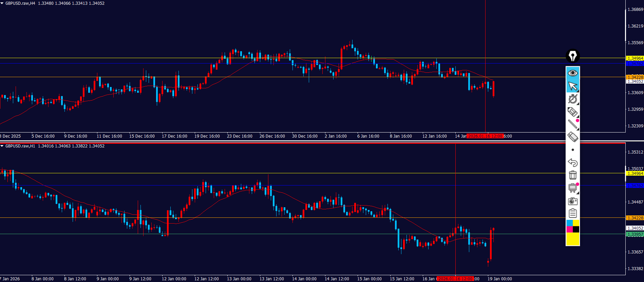Viewport: 644px width, 282px height.
Task: Toggle ink visibility with the eye icon
Action: pos(573,73)
